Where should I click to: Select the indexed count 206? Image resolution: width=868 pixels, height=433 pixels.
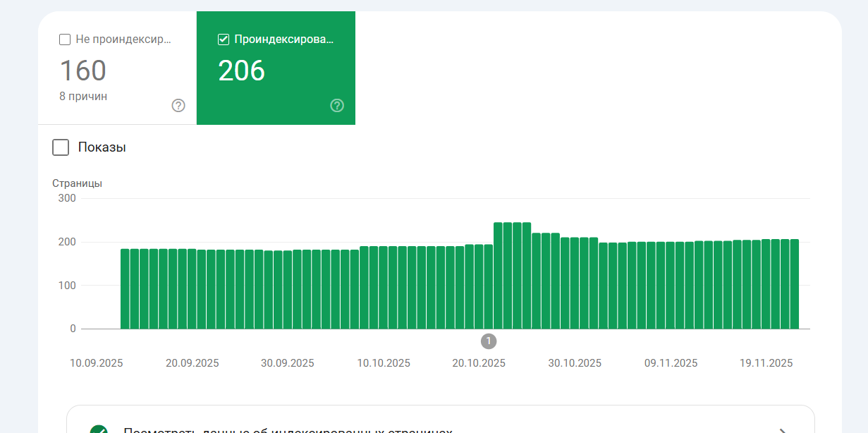click(242, 71)
